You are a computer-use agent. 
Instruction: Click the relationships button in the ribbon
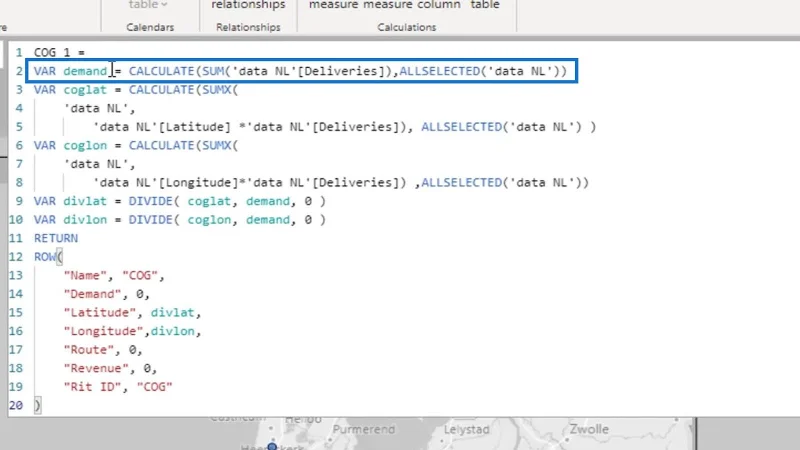pyautogui.click(x=248, y=5)
